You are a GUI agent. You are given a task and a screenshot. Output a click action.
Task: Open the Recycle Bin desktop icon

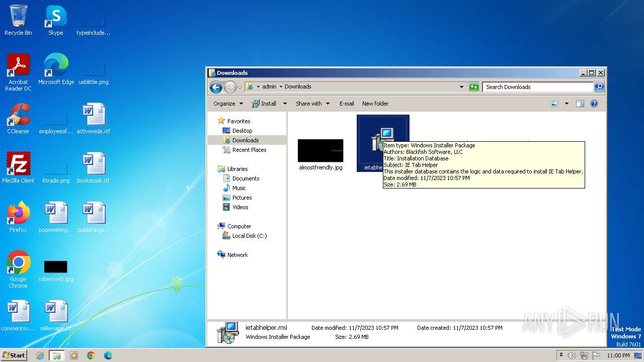[18, 20]
